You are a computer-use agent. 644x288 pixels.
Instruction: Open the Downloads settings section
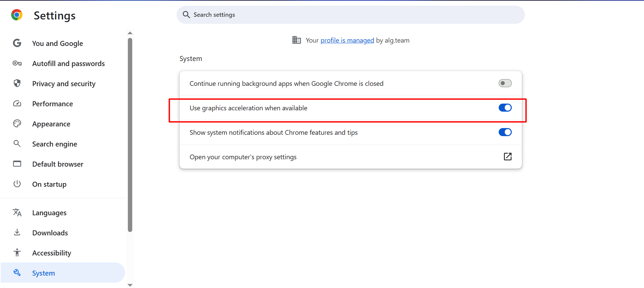[50, 233]
